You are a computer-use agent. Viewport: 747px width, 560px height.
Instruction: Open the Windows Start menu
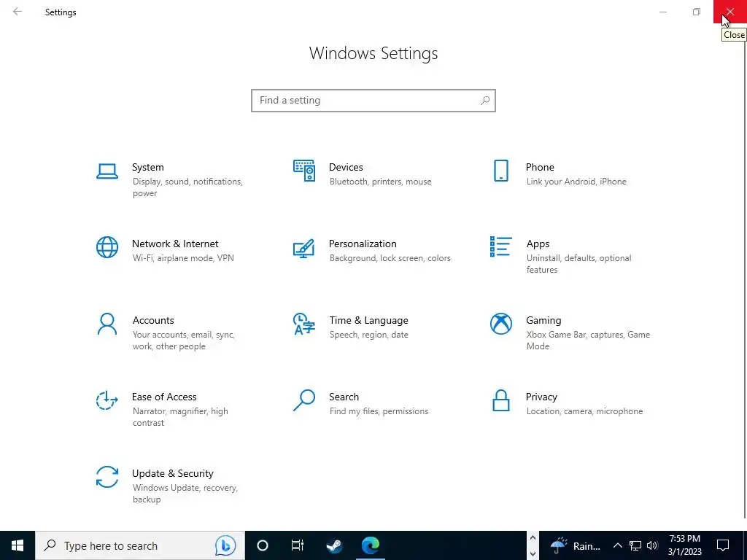coord(18,545)
